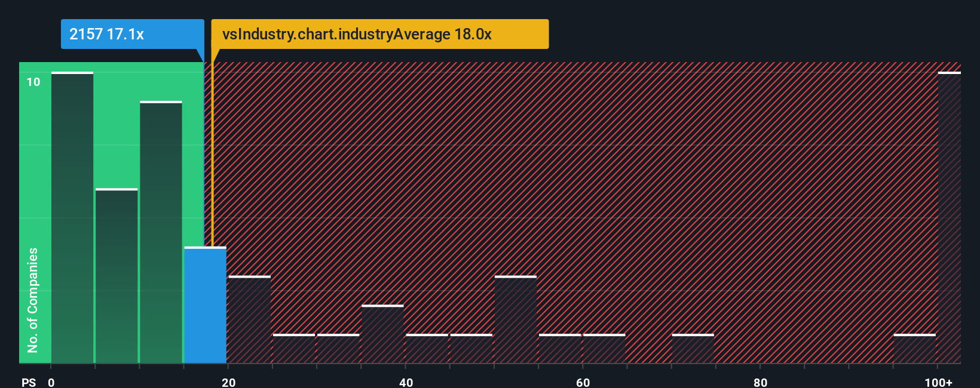This screenshot has height=388, width=980.
Task: Select the 100+ bar at far right
Action: click(949, 218)
